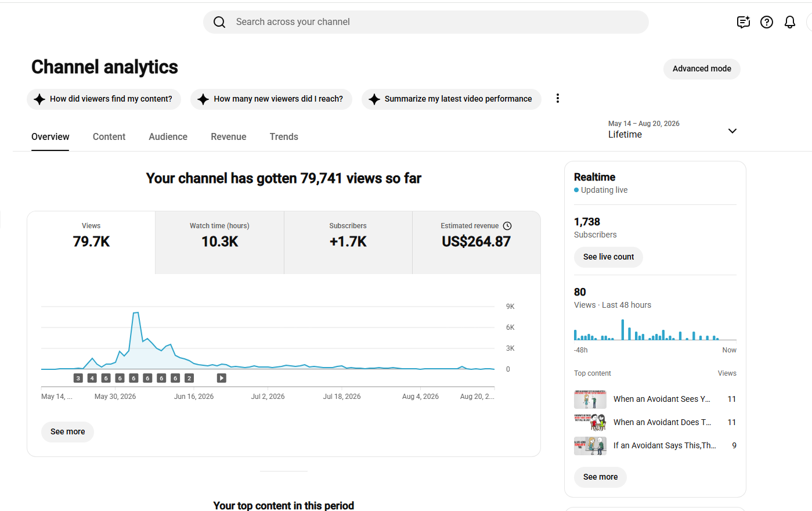Click the search magnifier icon
The height and width of the screenshot is (511, 812).
[219, 22]
